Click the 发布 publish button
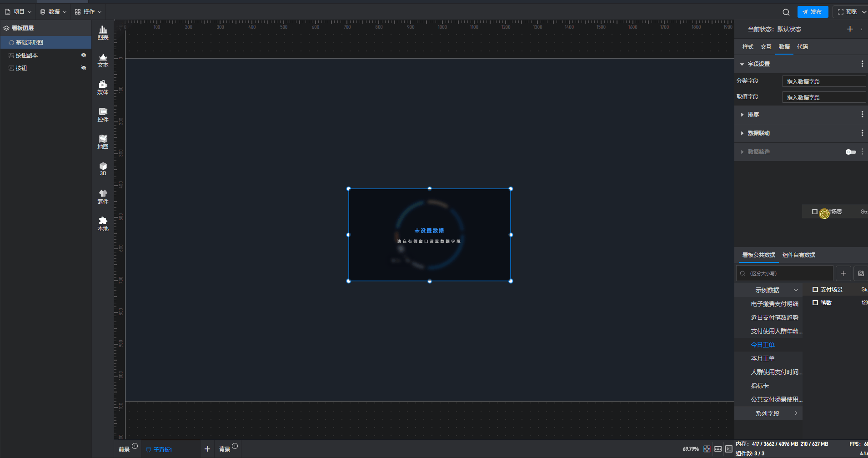 (812, 12)
